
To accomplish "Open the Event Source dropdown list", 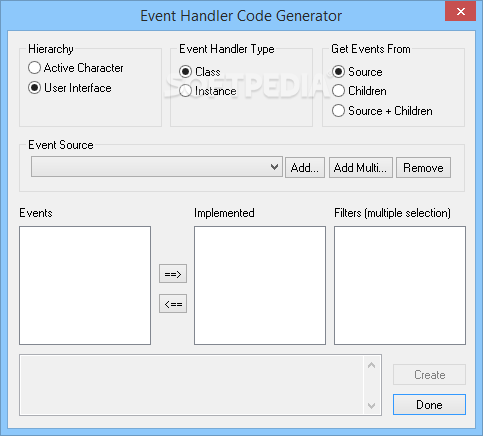I will pyautogui.click(x=157, y=167).
